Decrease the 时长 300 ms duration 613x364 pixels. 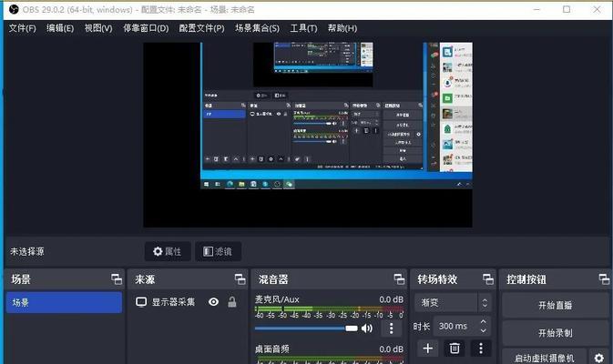tap(484, 331)
